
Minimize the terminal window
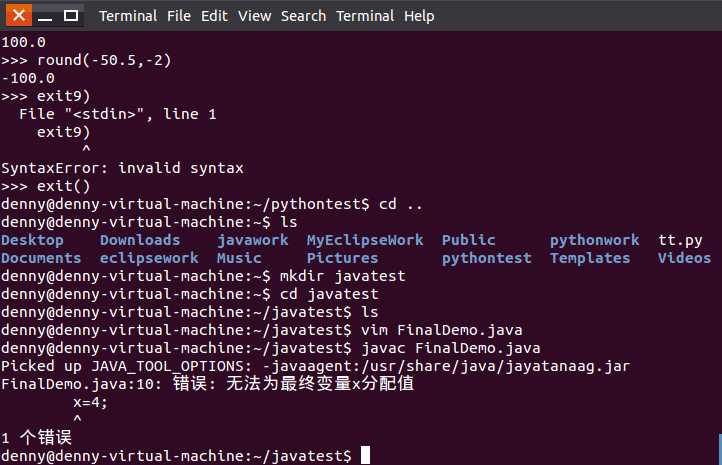44,16
